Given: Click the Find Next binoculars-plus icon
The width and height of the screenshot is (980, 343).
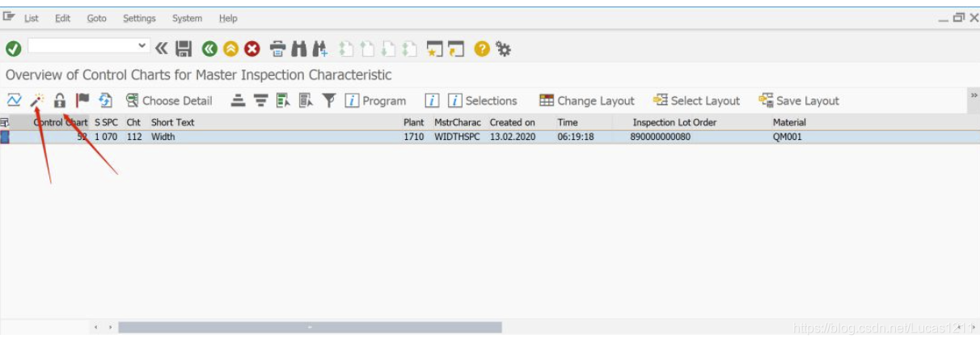Looking at the screenshot, I should coord(319,49).
